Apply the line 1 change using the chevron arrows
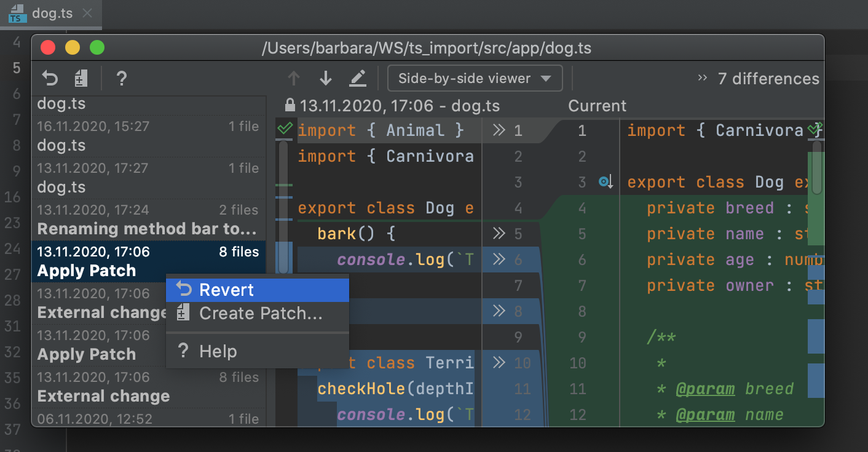The width and height of the screenshot is (868, 452). point(499,130)
